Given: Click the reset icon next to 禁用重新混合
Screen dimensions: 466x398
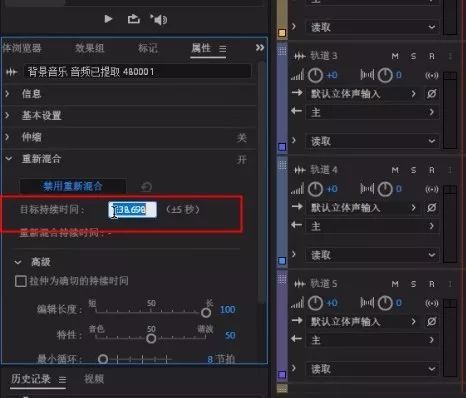Looking at the screenshot, I should point(146,187).
